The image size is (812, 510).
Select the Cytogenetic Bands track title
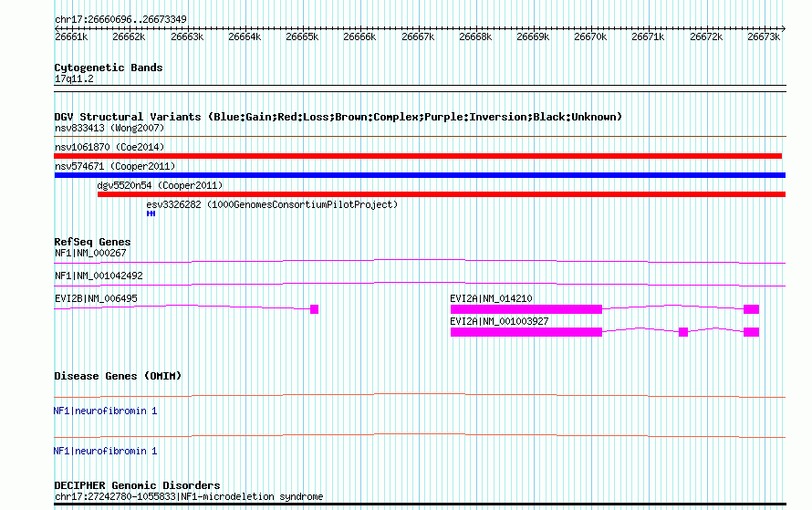click(109, 68)
